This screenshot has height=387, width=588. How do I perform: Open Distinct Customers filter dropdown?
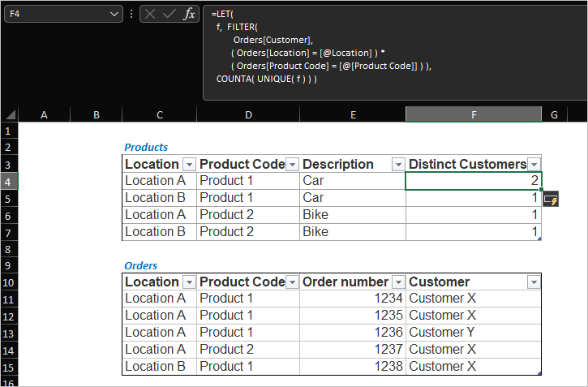pos(534,164)
